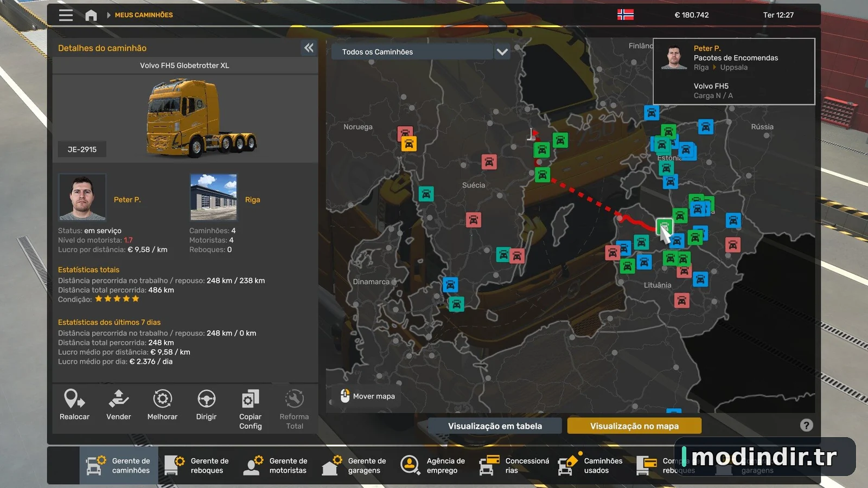This screenshot has height=488, width=868.
Task: Open Gerente de garagens tab
Action: (x=355, y=465)
